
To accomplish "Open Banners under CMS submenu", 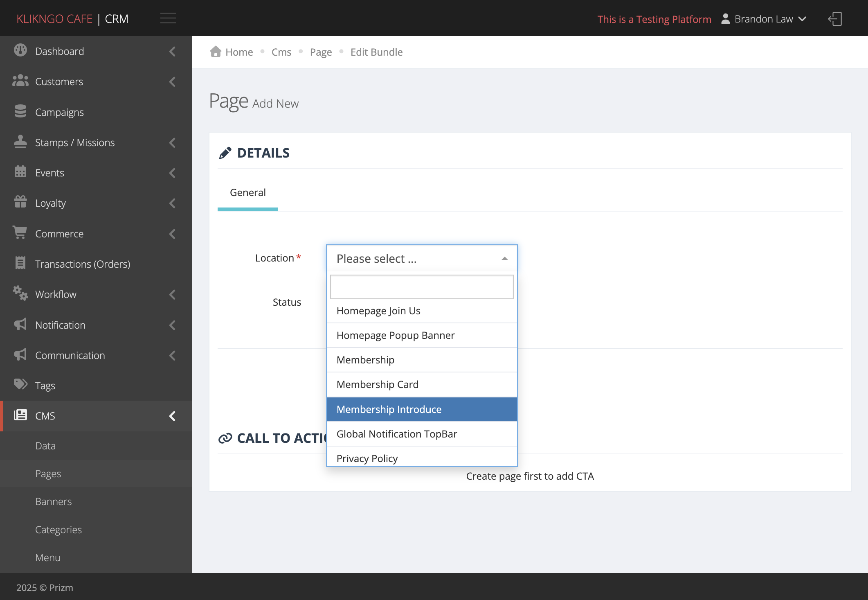I will coord(53,501).
